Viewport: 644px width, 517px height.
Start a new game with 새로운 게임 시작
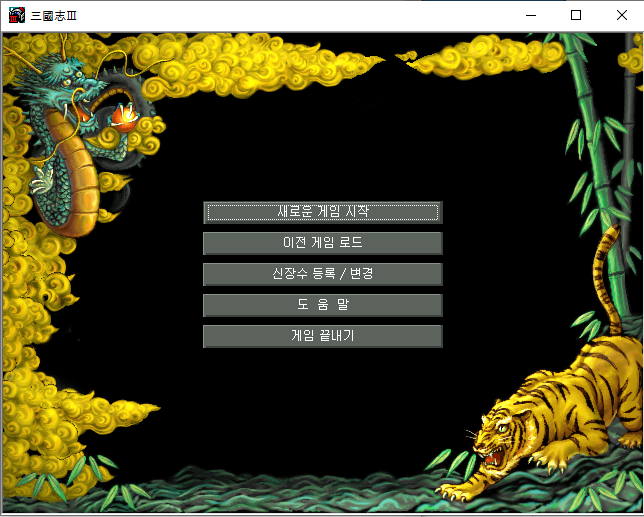pyautogui.click(x=323, y=212)
